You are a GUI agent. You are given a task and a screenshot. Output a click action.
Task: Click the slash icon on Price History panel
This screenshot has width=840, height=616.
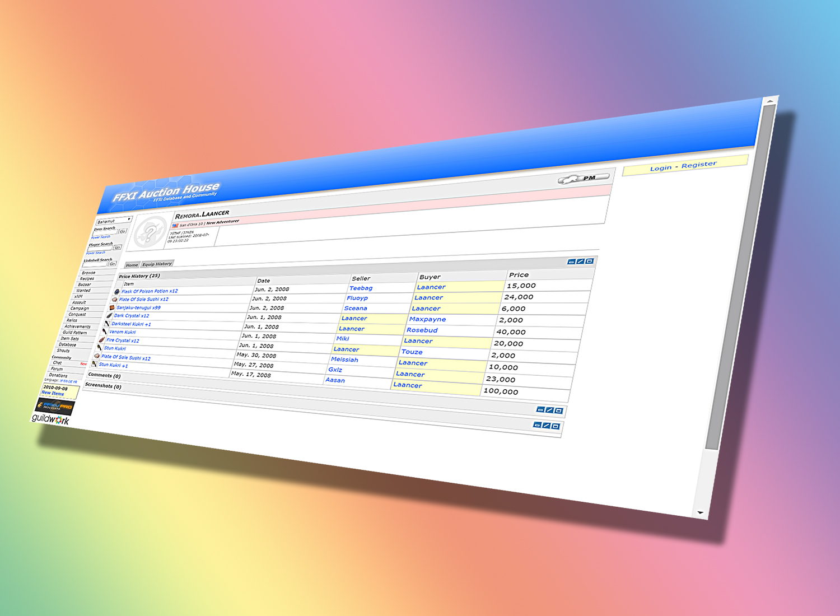(580, 261)
